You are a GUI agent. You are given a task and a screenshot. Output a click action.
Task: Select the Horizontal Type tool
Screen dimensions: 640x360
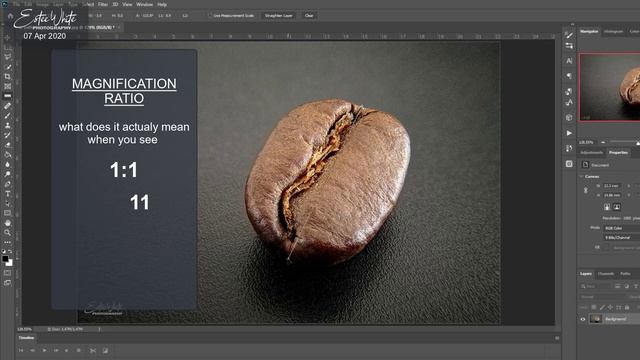7,194
